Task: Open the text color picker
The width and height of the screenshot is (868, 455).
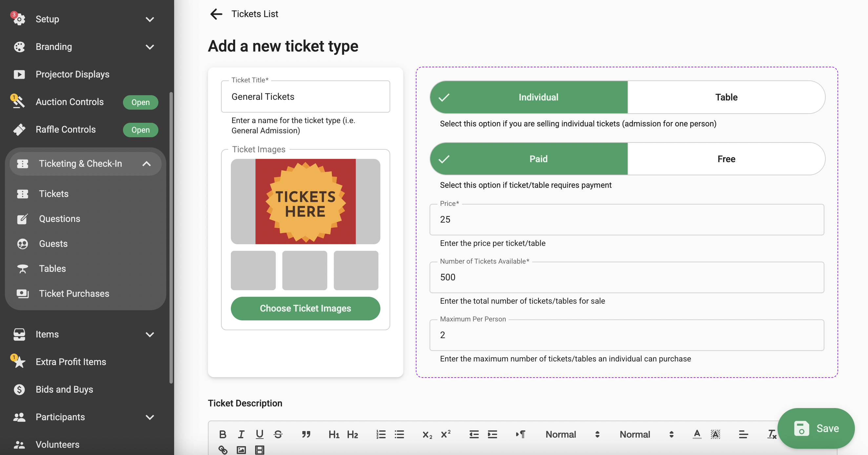Action: pos(697,434)
